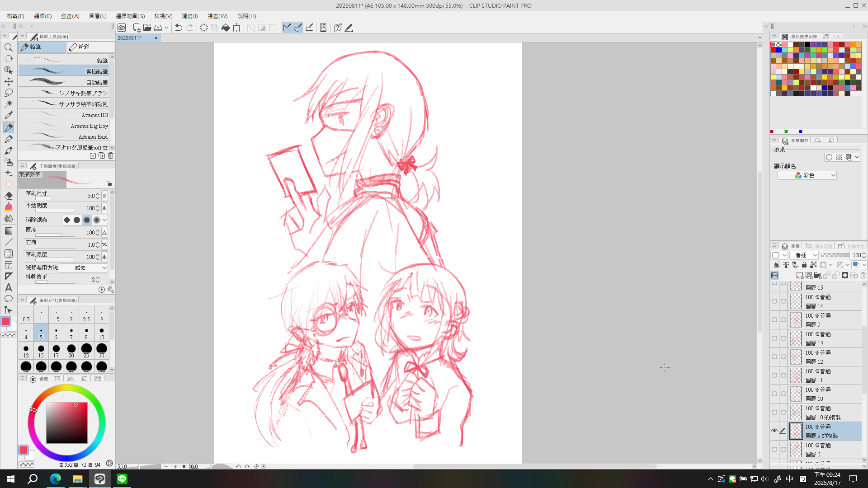
Task: Hide layer 圖層 9 的複製 via eye icon
Action: point(774,431)
